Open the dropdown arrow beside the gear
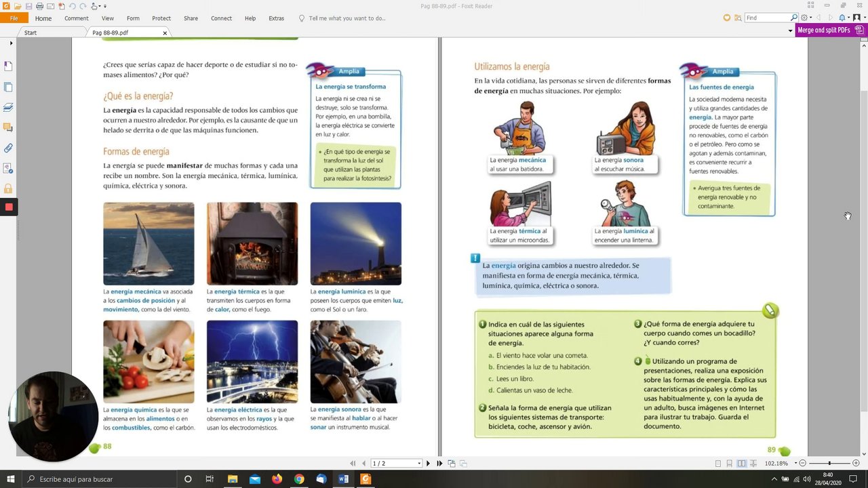The width and height of the screenshot is (868, 488). click(x=811, y=18)
